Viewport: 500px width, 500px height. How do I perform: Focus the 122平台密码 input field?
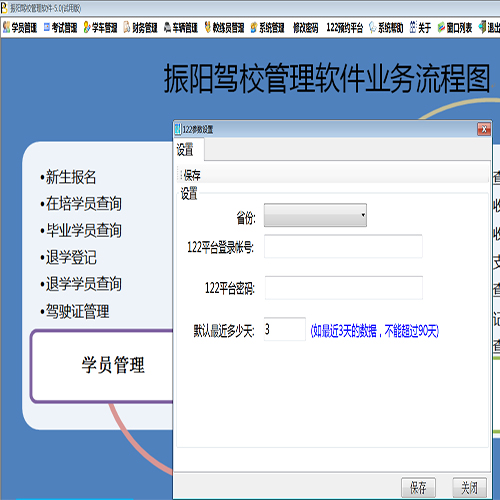point(344,288)
